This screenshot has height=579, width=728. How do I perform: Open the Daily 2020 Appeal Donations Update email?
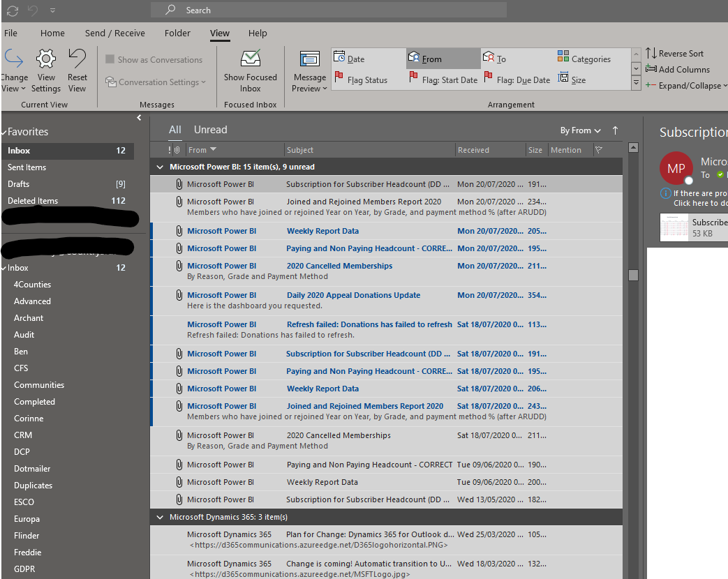pyautogui.click(x=386, y=301)
